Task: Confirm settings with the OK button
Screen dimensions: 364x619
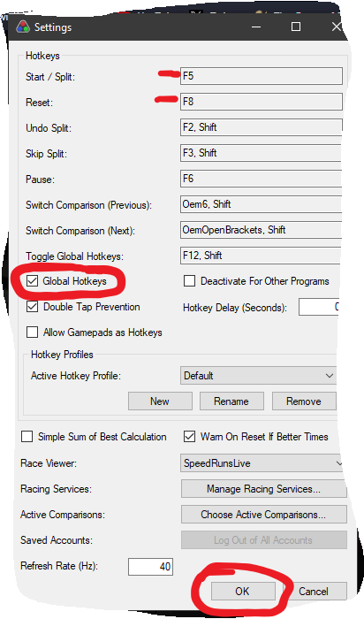Action: (243, 592)
